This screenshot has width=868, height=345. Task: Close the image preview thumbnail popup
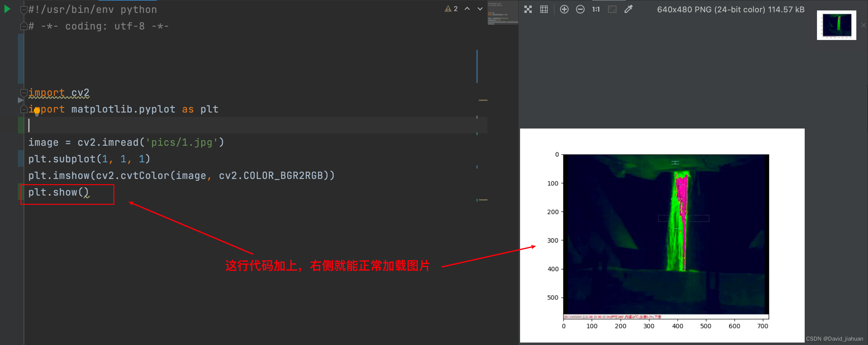coord(863,25)
